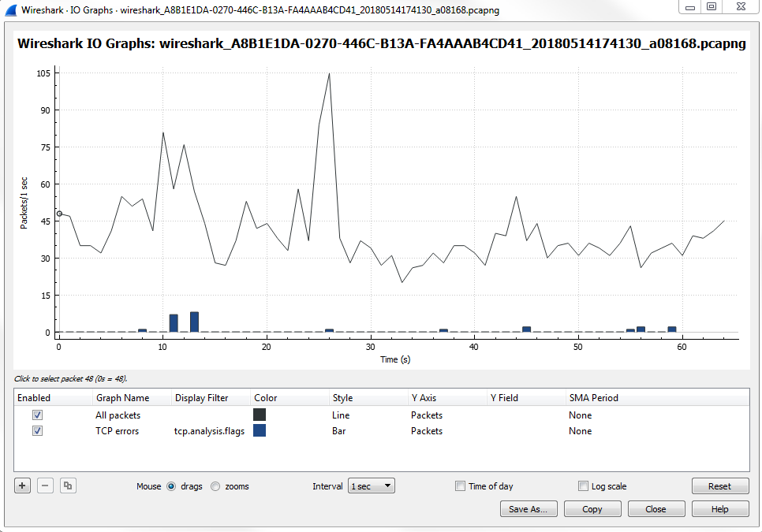Click the Line style of All packets
The image size is (762, 532).
341,415
